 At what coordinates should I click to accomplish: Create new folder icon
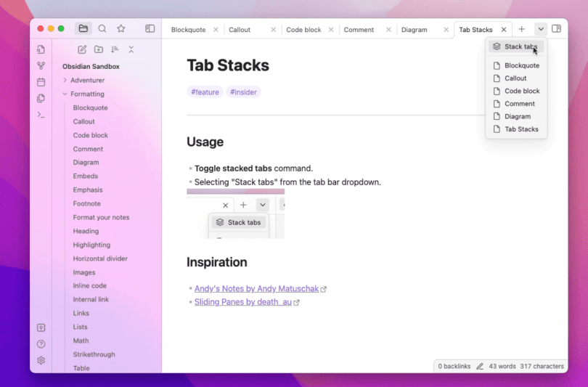click(x=99, y=49)
